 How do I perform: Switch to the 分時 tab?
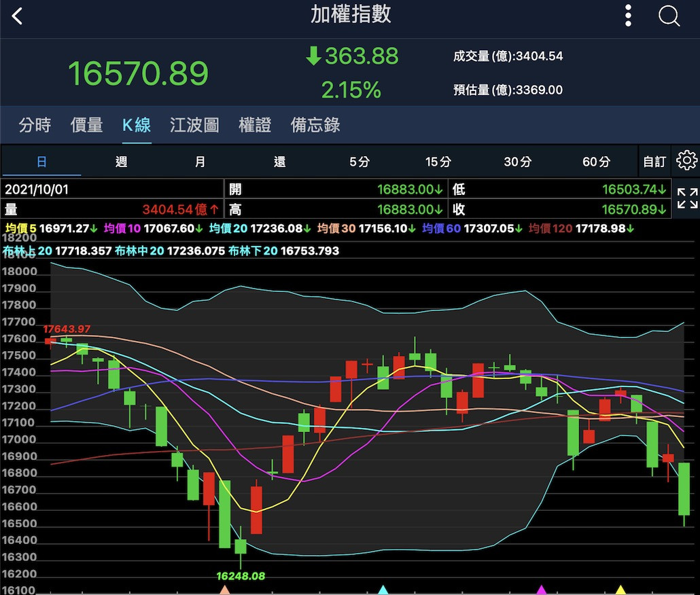pyautogui.click(x=35, y=125)
